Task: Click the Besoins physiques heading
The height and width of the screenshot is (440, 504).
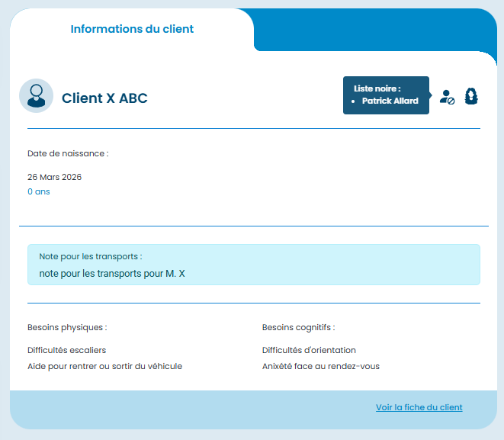Action: (67, 327)
